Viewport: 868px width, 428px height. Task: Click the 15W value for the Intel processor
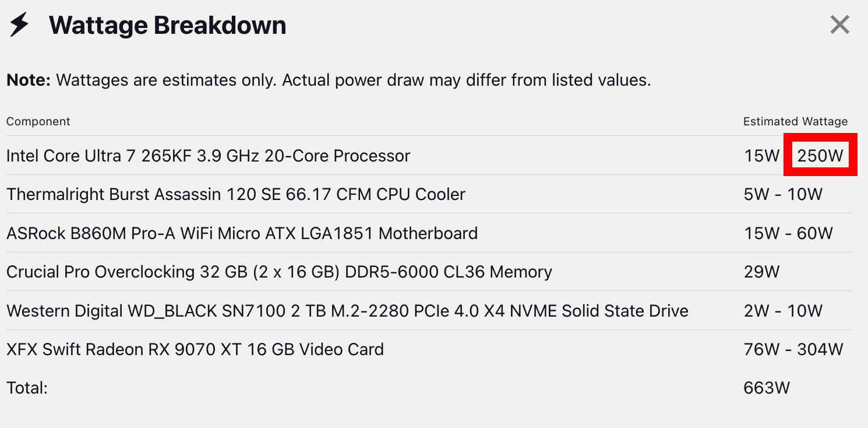pos(761,156)
